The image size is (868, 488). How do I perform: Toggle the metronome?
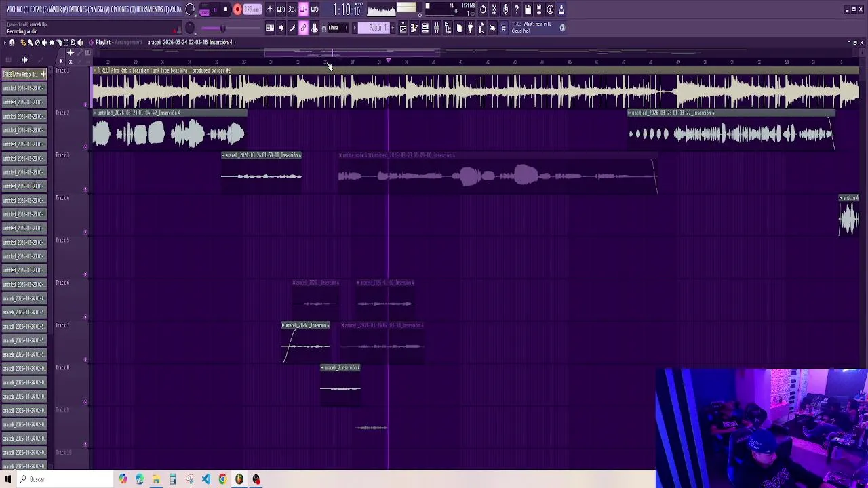pyautogui.click(x=270, y=9)
